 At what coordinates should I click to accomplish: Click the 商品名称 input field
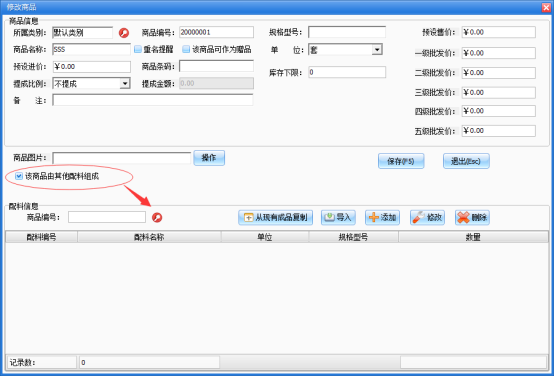click(x=92, y=49)
